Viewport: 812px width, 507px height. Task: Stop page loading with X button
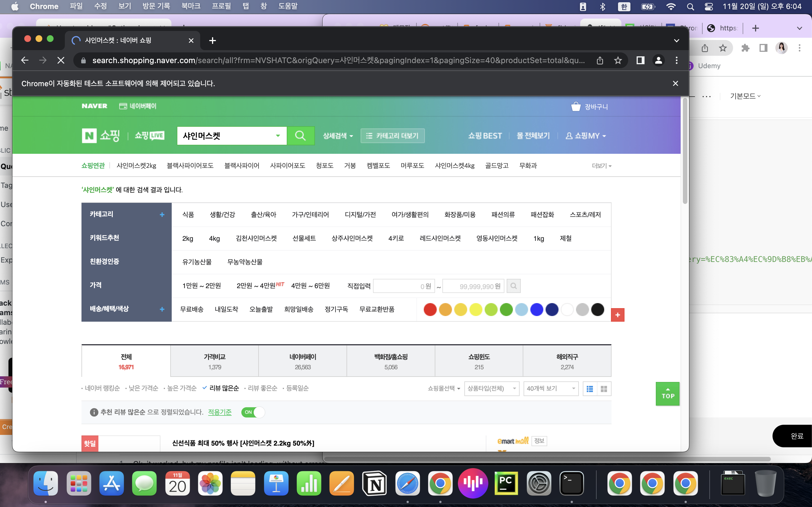[61, 60]
